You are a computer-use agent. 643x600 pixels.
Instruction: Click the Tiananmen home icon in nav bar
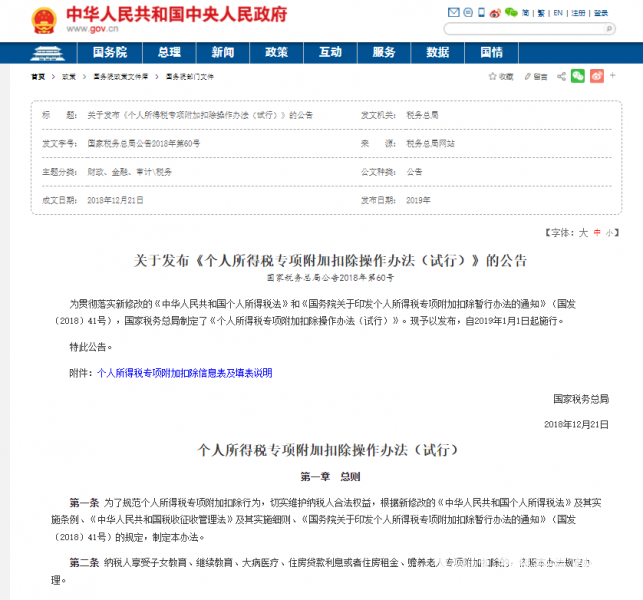pos(48,53)
